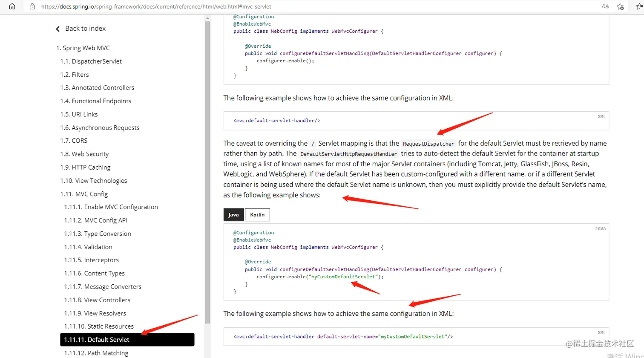Navigate to 1.3. Annotated Controllers
644x358 pixels.
97,88
